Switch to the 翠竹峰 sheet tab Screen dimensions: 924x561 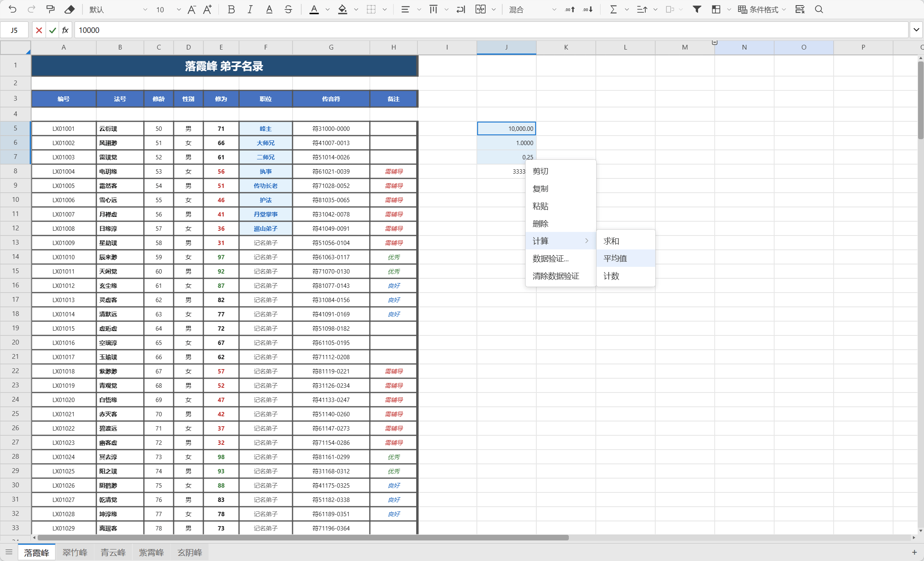click(x=75, y=552)
